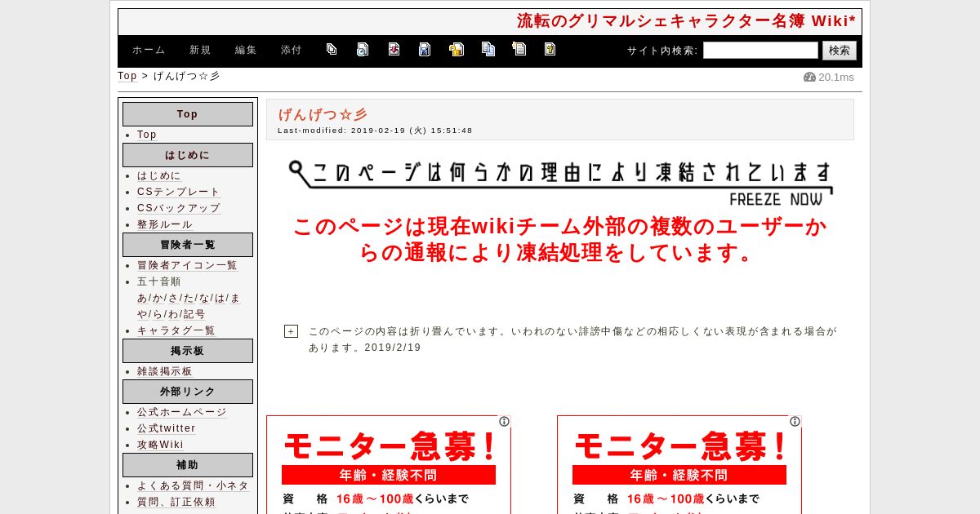Open the 公式ホームページ sidebar link
The image size is (980, 514).
click(182, 412)
